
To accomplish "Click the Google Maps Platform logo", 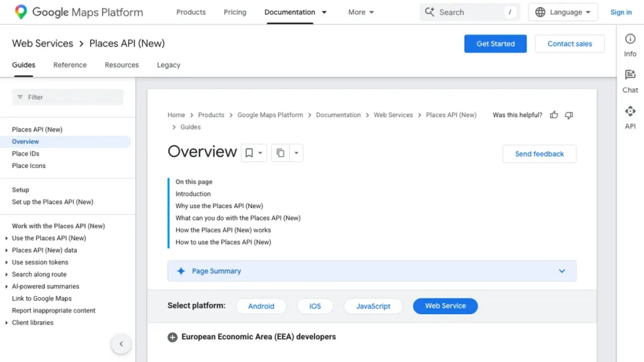I will 79,13.
